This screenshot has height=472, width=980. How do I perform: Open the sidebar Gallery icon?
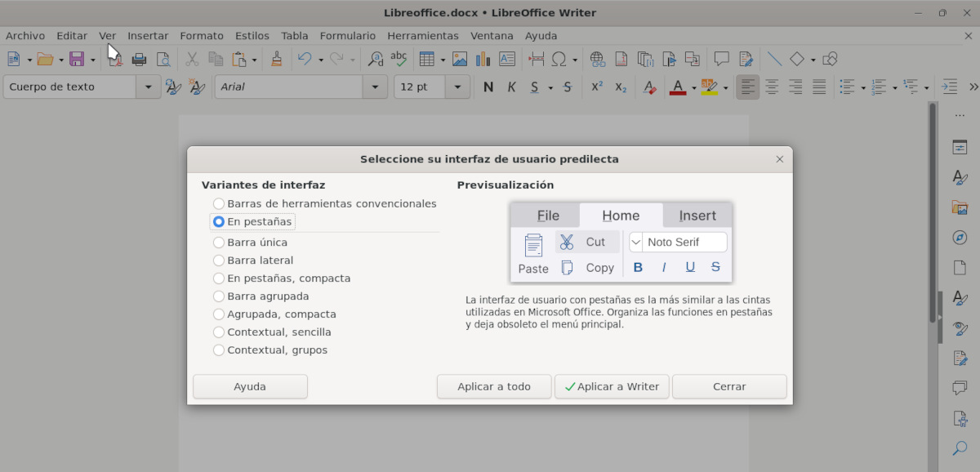click(960, 207)
